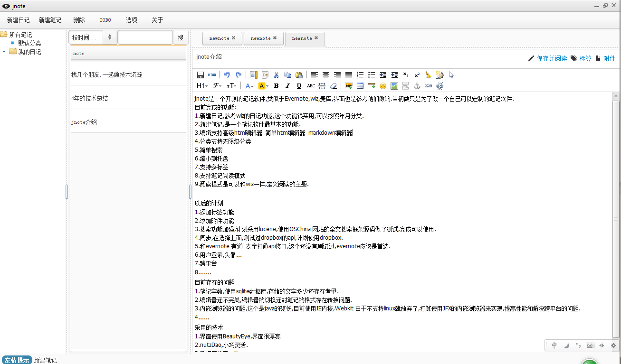
Task: Insert image with the picture-plus icon
Action: 349,86
